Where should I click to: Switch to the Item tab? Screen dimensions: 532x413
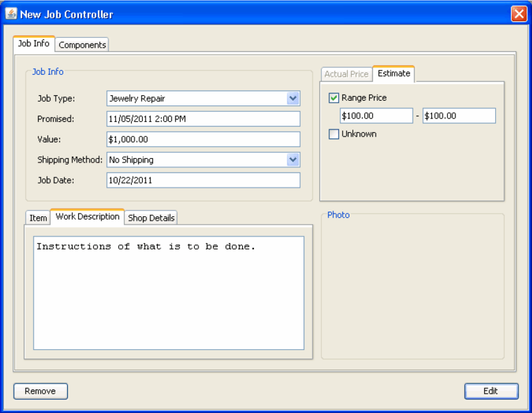coord(38,218)
